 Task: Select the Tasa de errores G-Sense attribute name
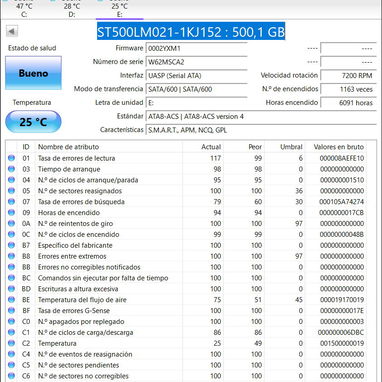pyautogui.click(x=74, y=311)
